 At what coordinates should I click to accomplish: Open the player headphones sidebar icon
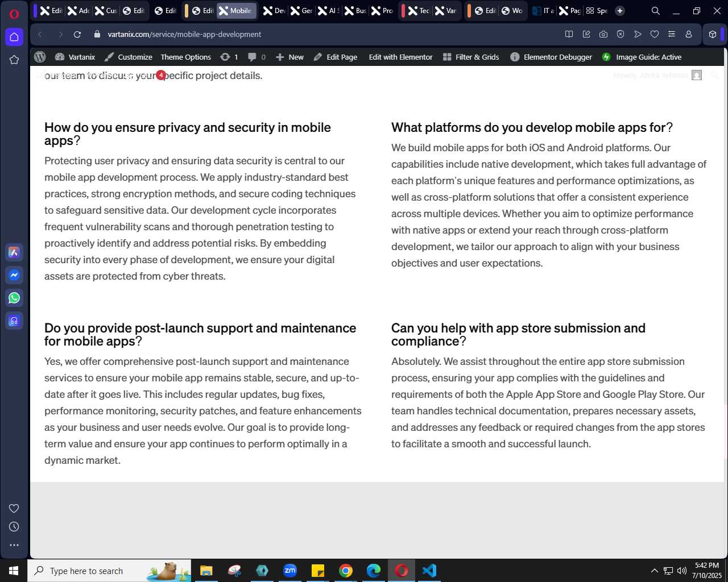pyautogui.click(x=14, y=321)
